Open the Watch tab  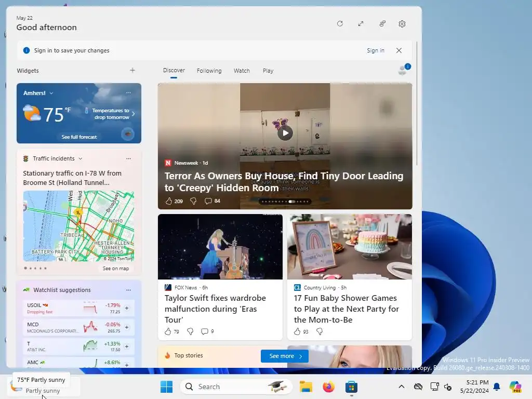tap(242, 71)
